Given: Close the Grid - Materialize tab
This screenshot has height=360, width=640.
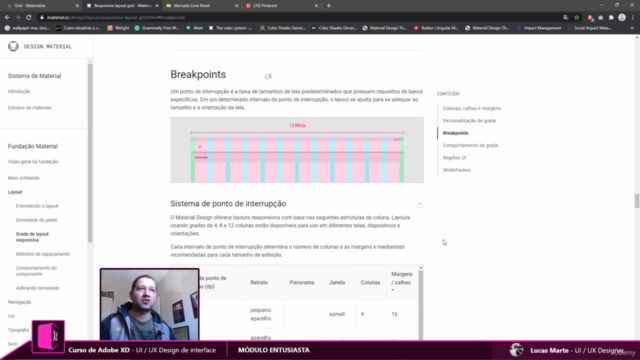Looking at the screenshot, I should click(77, 6).
